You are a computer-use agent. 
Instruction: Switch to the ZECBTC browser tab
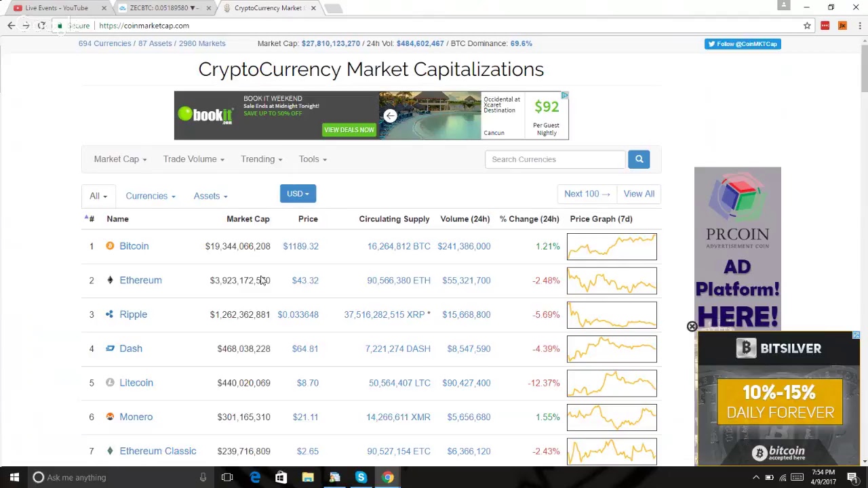pos(164,8)
